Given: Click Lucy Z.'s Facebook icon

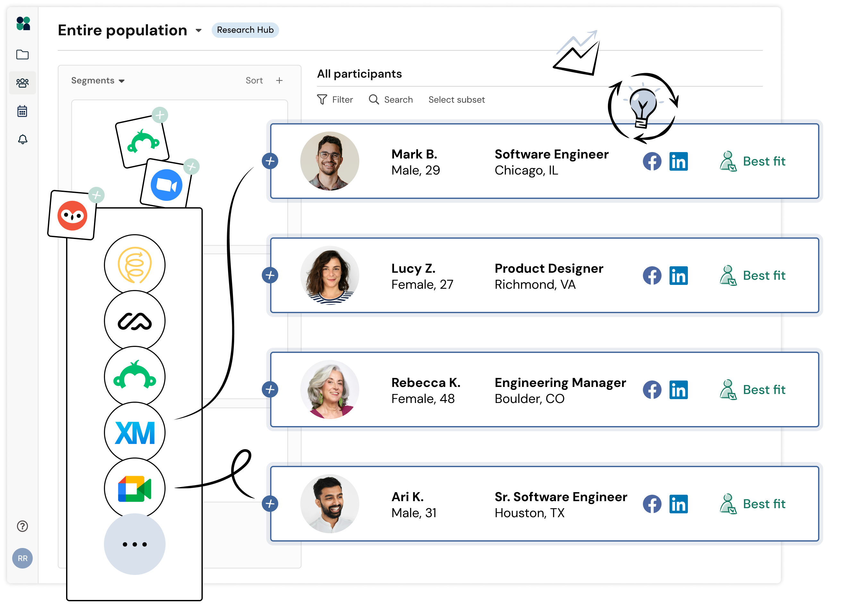Looking at the screenshot, I should point(652,275).
